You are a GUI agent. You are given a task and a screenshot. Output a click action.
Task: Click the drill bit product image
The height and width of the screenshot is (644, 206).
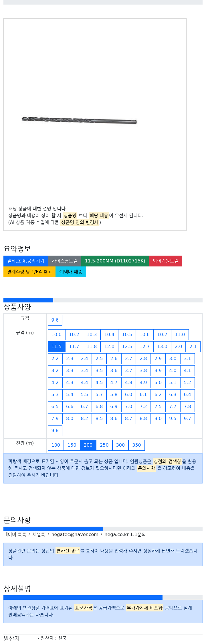pos(79,120)
